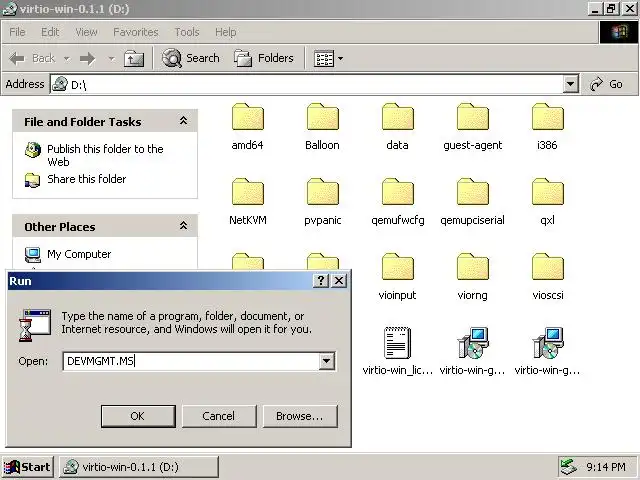Open the Tools menu
640x480 pixels.
click(x=187, y=32)
